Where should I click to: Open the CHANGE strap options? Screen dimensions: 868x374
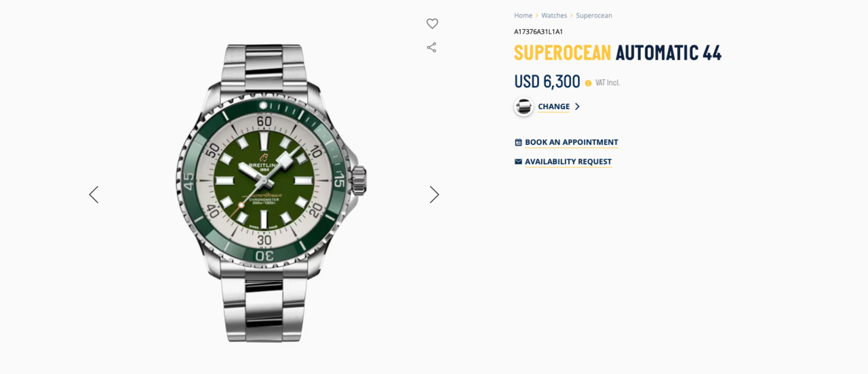[x=554, y=106]
